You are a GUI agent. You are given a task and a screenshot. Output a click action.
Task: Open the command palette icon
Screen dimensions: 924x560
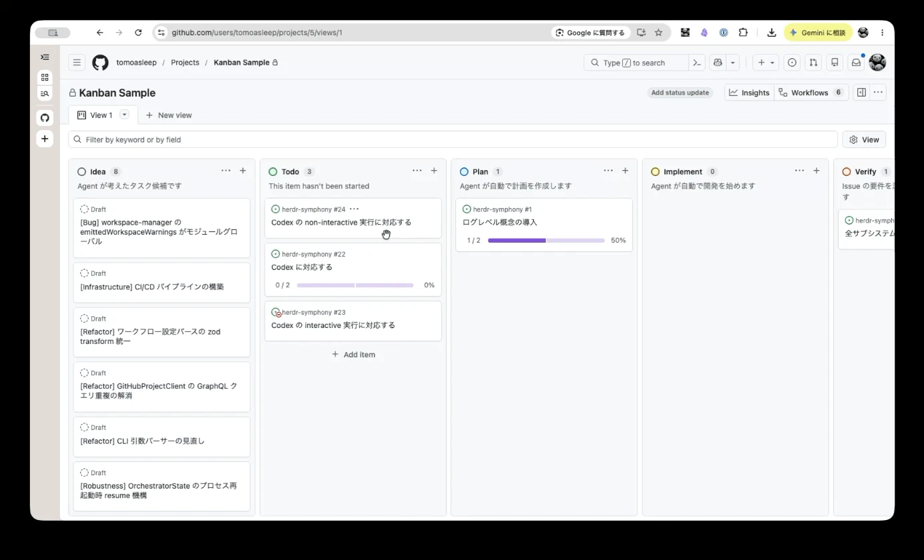697,63
